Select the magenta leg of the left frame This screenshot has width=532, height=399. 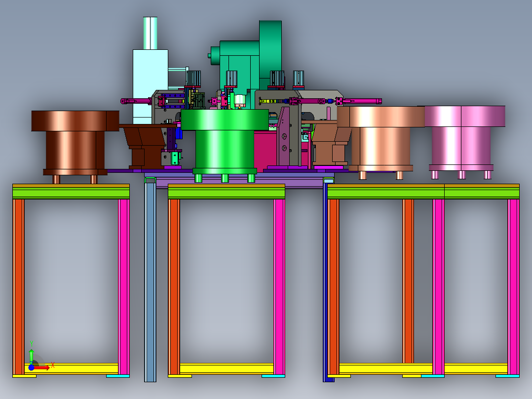tap(124, 286)
